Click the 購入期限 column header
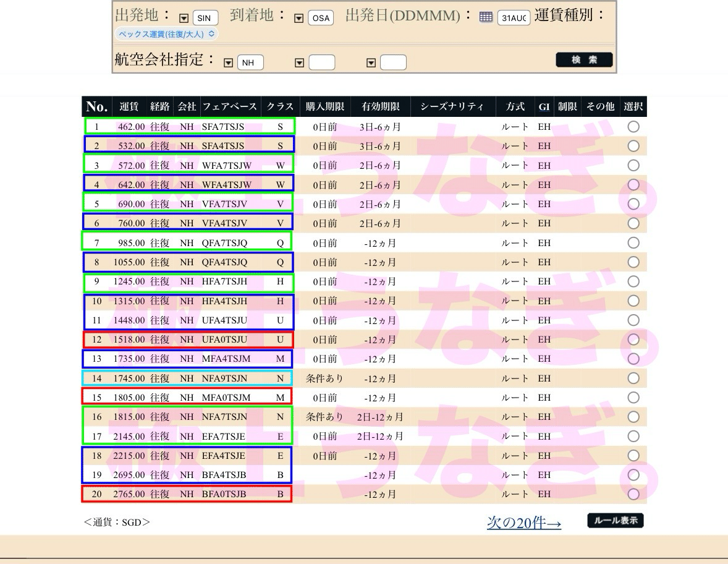Screen dimensions: 728x564 [x=325, y=107]
